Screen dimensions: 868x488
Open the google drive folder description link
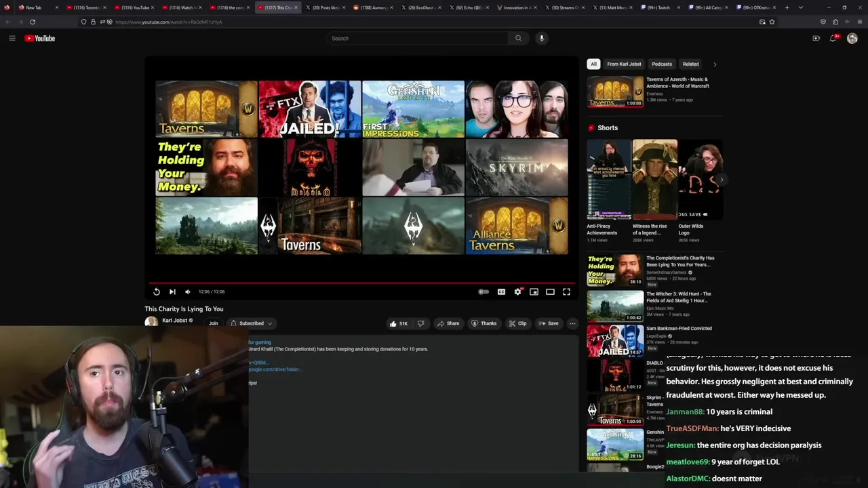275,369
